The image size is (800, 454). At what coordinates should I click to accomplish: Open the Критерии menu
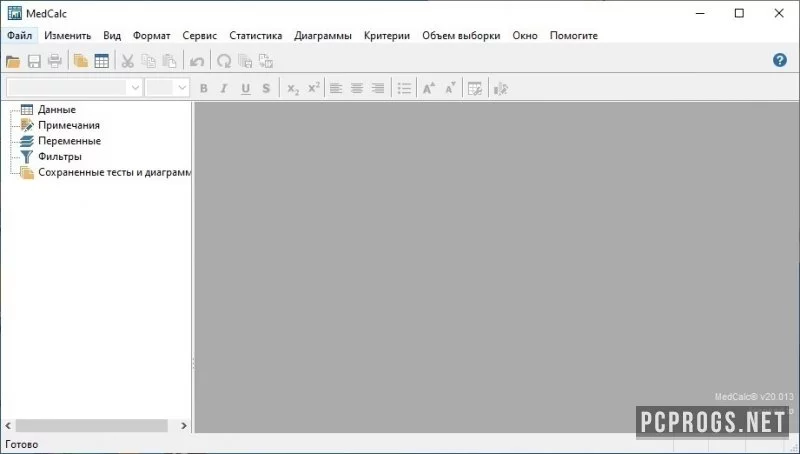(387, 36)
